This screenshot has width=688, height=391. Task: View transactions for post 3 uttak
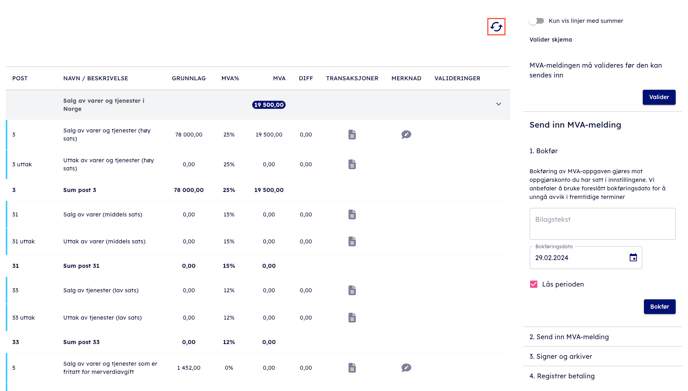[352, 165]
